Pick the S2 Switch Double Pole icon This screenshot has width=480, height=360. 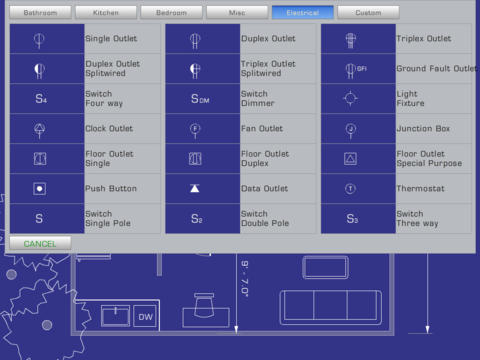pyautogui.click(x=196, y=219)
